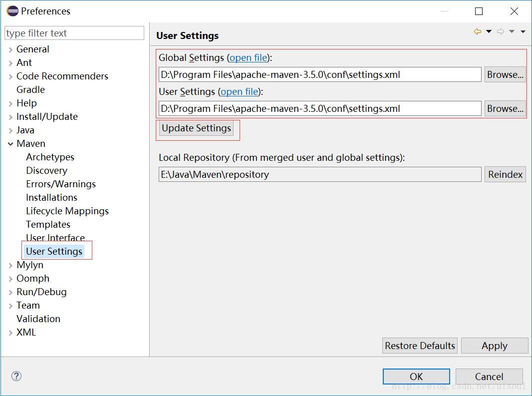Viewport: 532px width, 396px height.
Task: Click the Reindex button
Action: pyautogui.click(x=505, y=174)
